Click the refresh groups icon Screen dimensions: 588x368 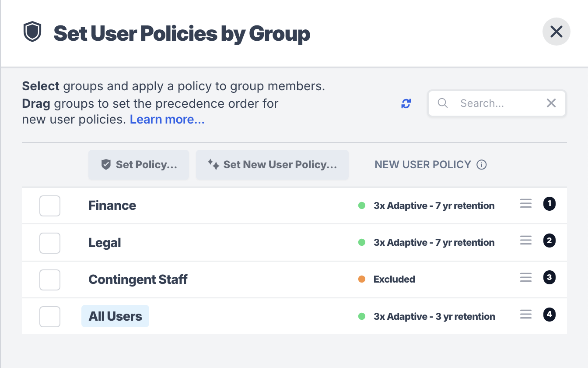[406, 104]
